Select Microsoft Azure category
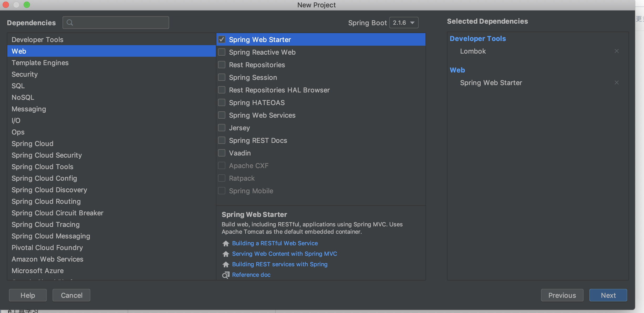The height and width of the screenshot is (313, 644). pos(111,270)
